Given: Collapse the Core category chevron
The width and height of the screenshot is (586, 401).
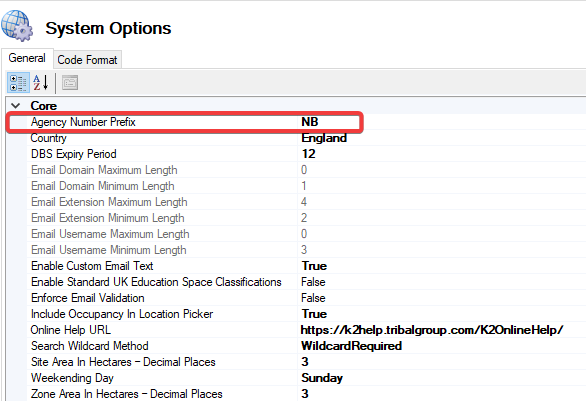Looking at the screenshot, I should [16, 106].
